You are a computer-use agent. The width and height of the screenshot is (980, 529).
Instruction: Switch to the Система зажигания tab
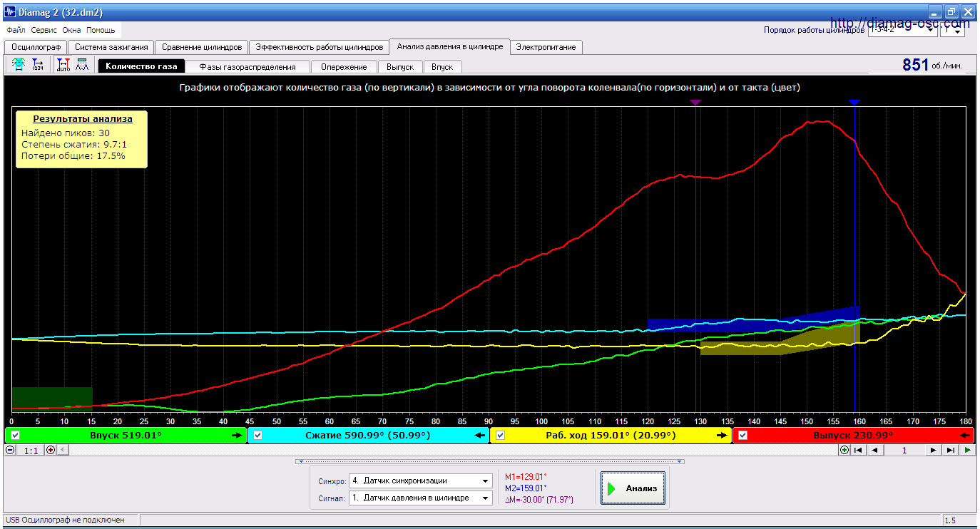click(111, 47)
